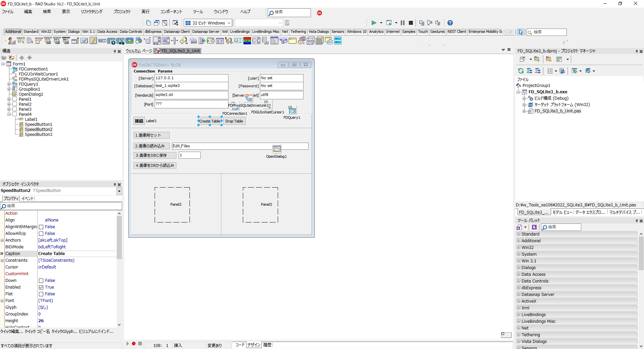Select the OpenDialog1 folder icon on the form

(x=277, y=148)
